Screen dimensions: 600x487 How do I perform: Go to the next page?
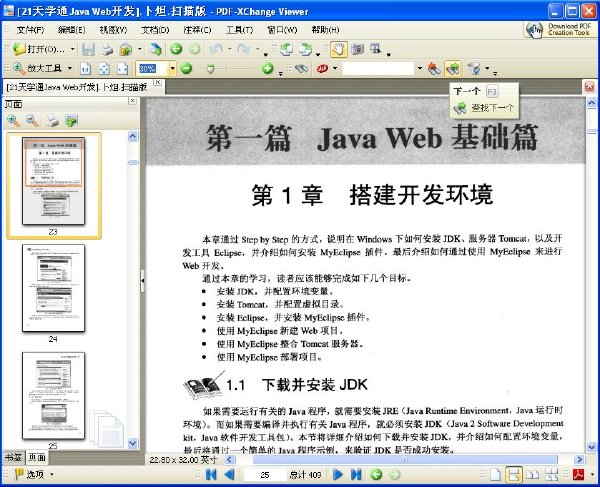[x=338, y=475]
